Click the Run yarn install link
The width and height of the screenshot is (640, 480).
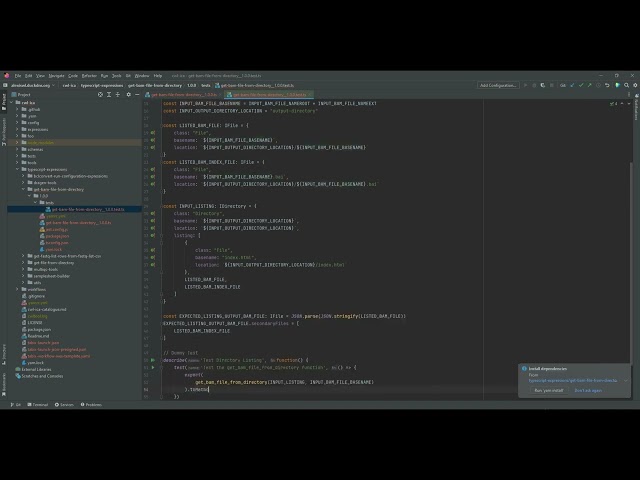(549, 391)
